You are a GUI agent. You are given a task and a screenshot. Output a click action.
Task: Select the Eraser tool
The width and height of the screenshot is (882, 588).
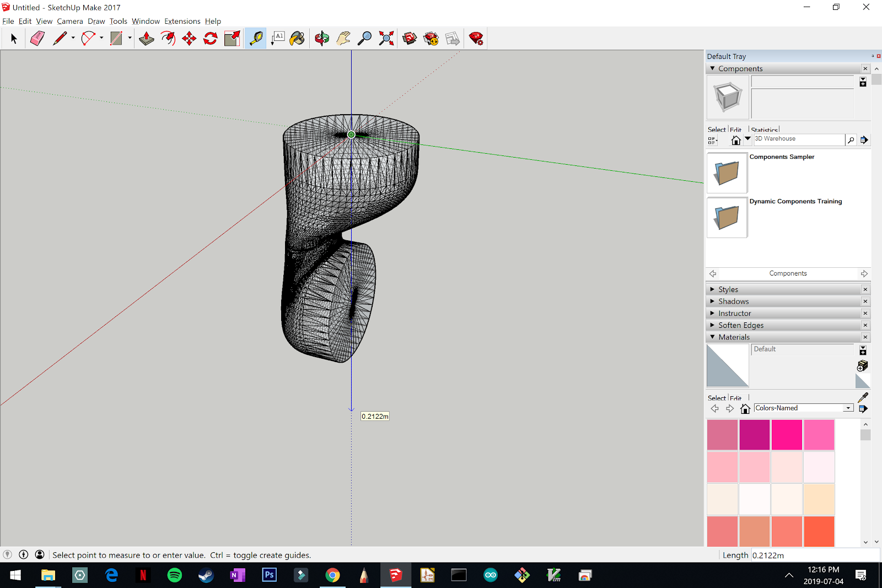[x=37, y=39]
